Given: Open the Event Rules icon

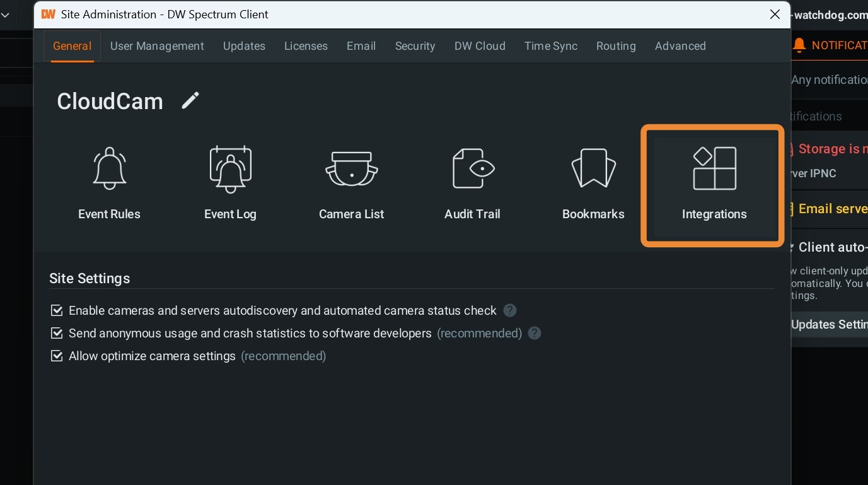Looking at the screenshot, I should pyautogui.click(x=110, y=169).
